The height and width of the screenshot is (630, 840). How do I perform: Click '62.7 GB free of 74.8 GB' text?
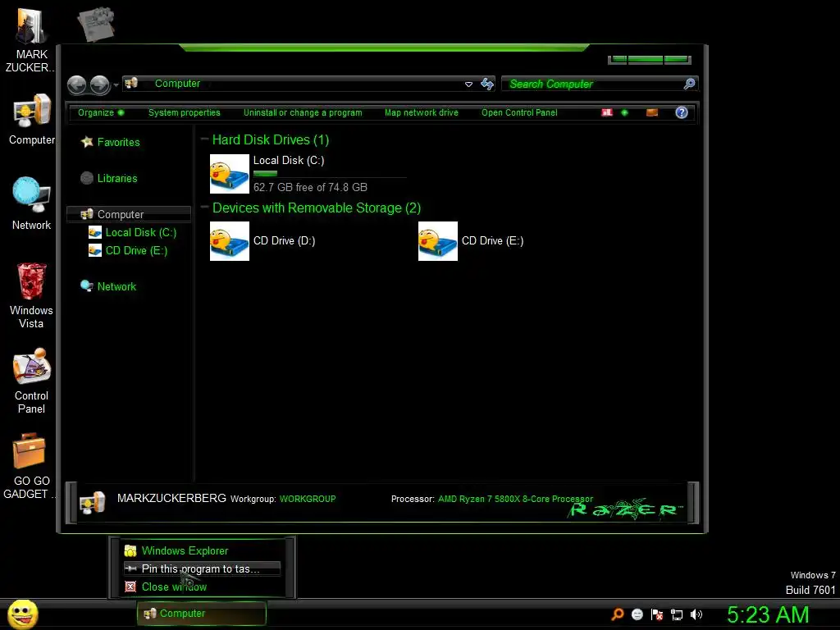(x=310, y=188)
